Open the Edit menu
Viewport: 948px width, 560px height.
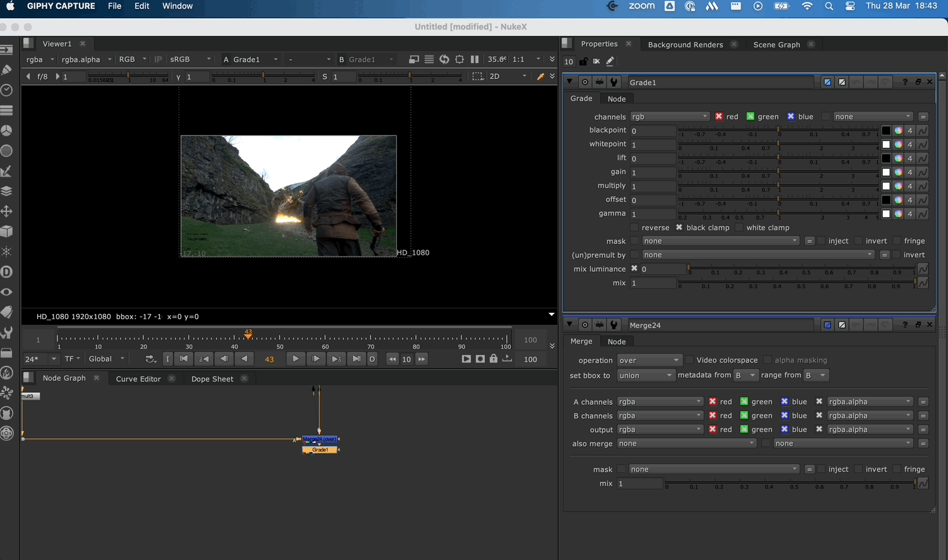coord(141,6)
